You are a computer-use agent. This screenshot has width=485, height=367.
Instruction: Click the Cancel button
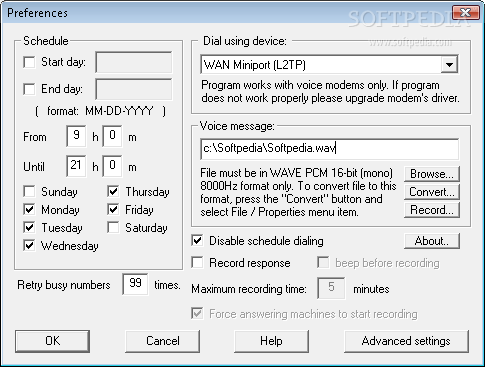pos(163,341)
